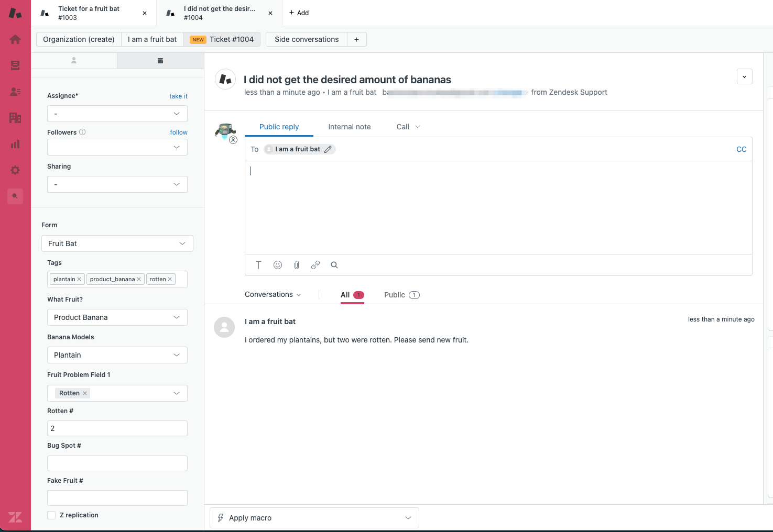The height and width of the screenshot is (532, 773).
Task: Remove the plantain tag
Action: coord(79,280)
